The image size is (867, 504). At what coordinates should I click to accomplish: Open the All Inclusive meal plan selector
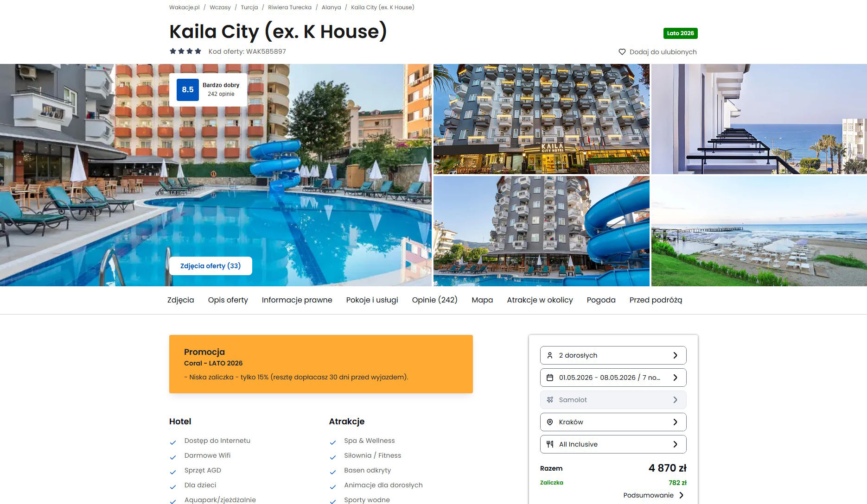[x=613, y=444]
